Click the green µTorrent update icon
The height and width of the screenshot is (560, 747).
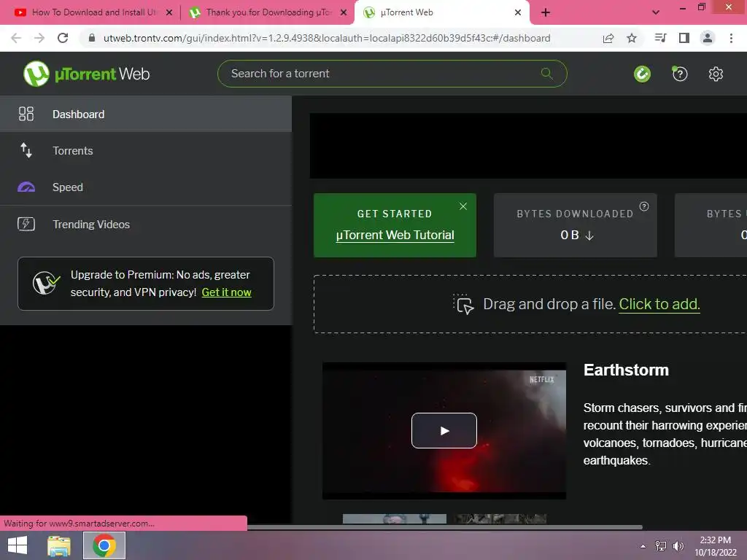(x=642, y=74)
